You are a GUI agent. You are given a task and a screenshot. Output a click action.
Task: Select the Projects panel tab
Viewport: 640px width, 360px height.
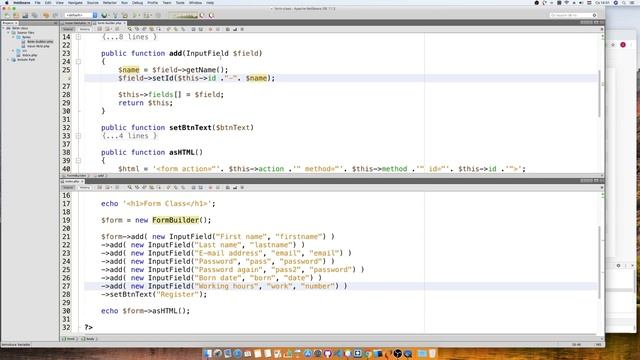(x=10, y=23)
